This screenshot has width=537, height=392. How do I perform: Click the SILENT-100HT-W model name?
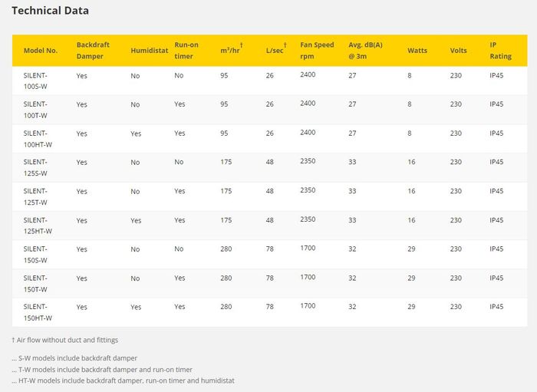[x=38, y=139]
